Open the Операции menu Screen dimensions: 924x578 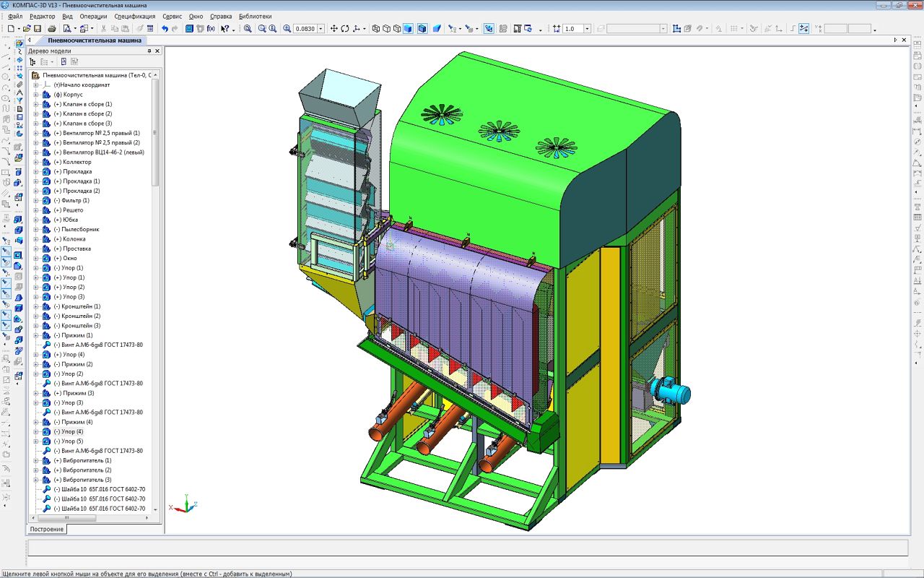(x=93, y=16)
